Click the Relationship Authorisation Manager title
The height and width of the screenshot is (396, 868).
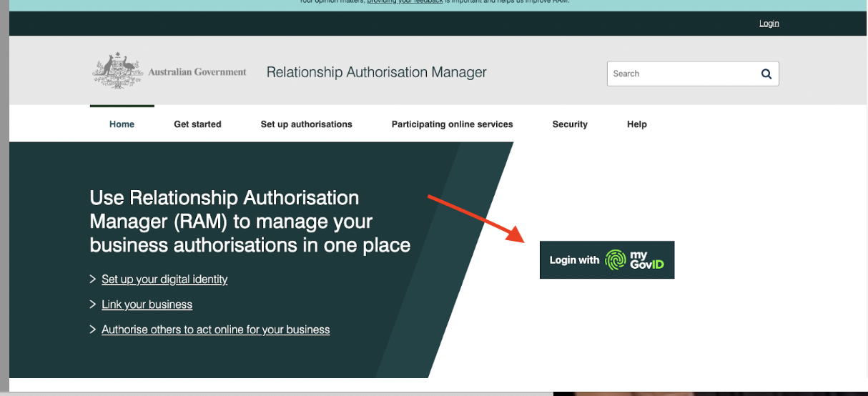tap(376, 72)
